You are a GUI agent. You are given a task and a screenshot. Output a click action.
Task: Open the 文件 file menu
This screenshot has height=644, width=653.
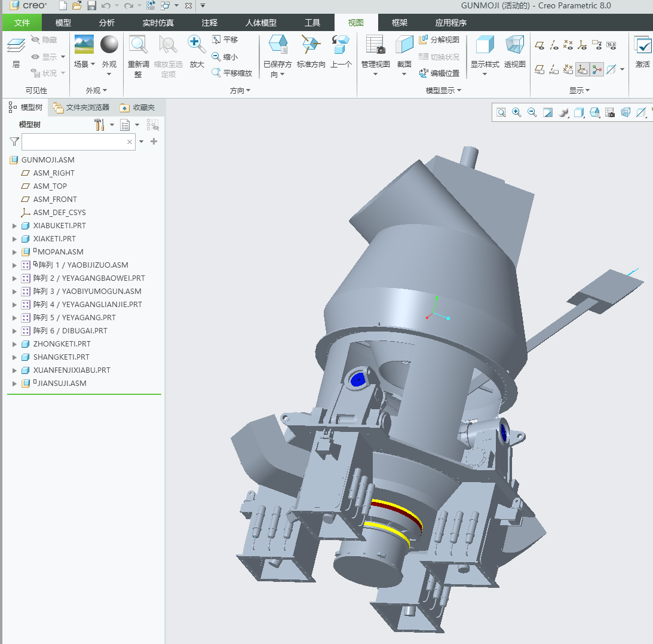pyautogui.click(x=22, y=23)
